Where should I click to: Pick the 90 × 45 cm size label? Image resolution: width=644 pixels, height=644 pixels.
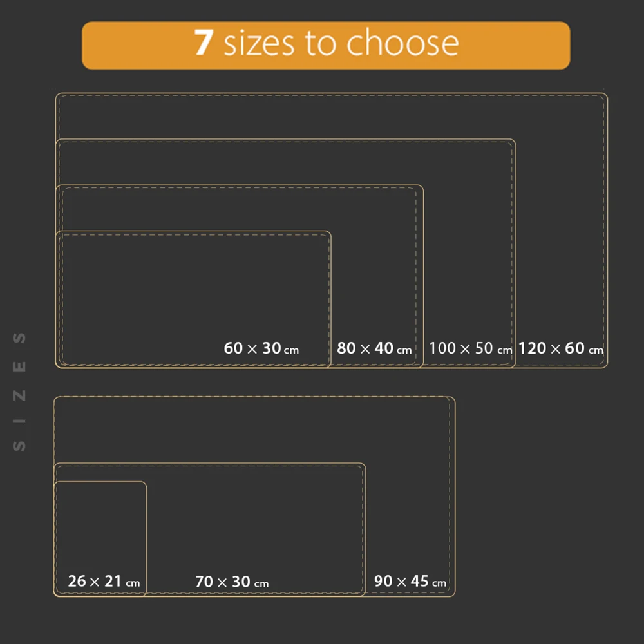coord(410,582)
